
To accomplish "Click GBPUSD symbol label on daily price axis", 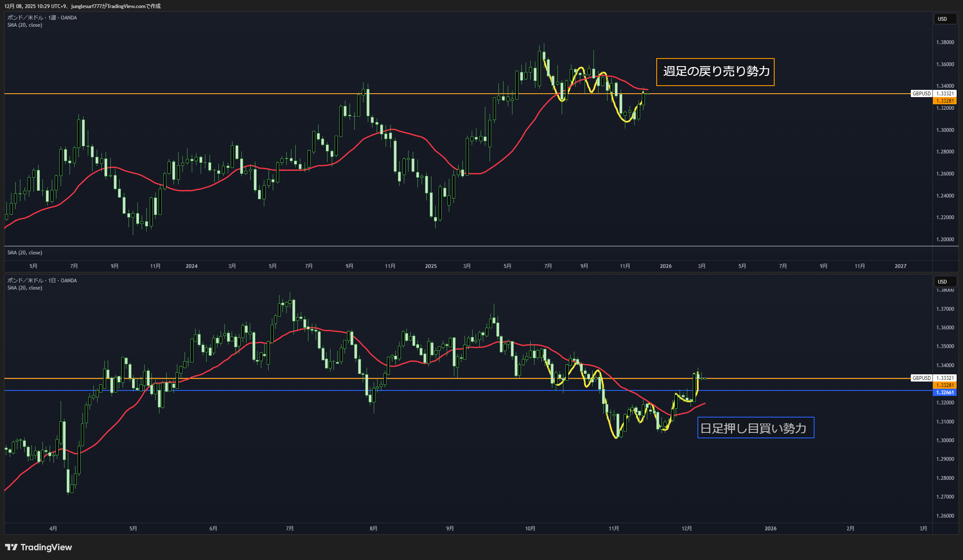I will coord(921,378).
